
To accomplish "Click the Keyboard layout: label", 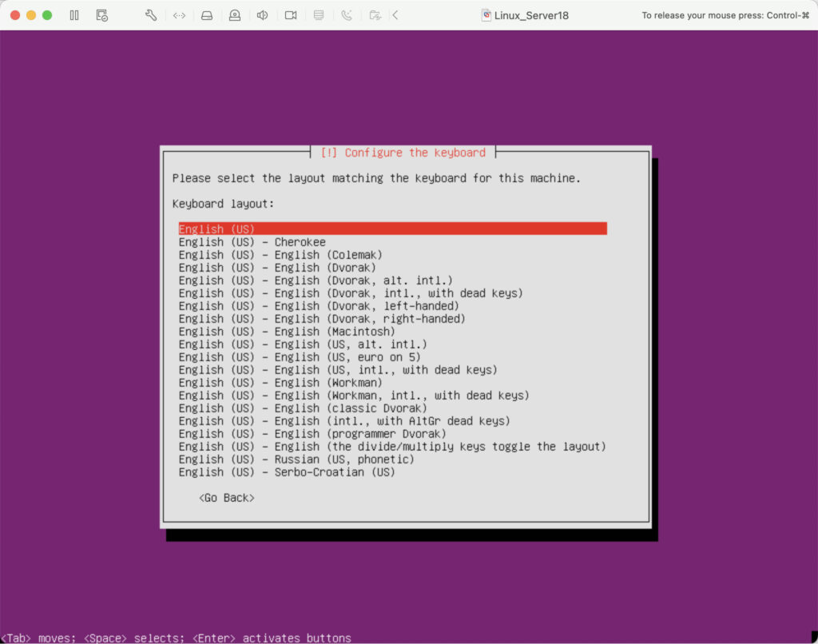I will 224,204.
